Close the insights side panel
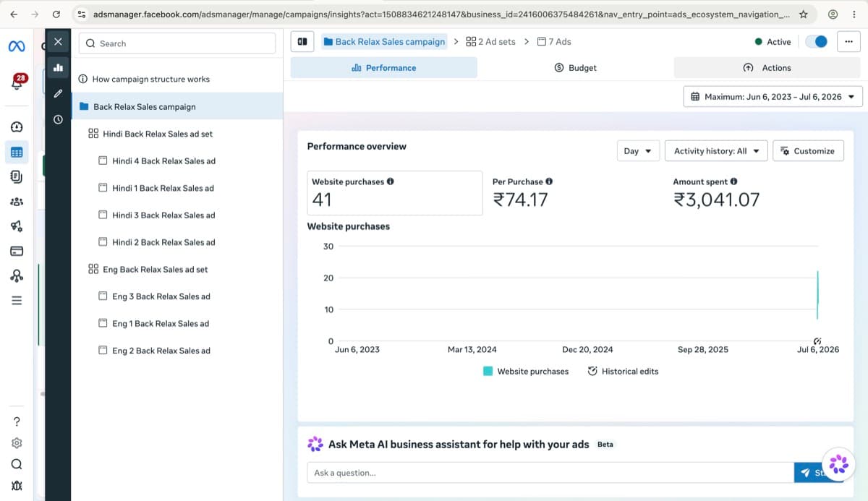This screenshot has width=868, height=501. (58, 42)
